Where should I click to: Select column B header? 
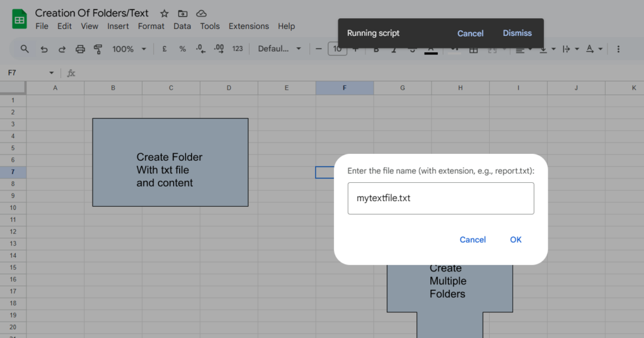click(113, 88)
